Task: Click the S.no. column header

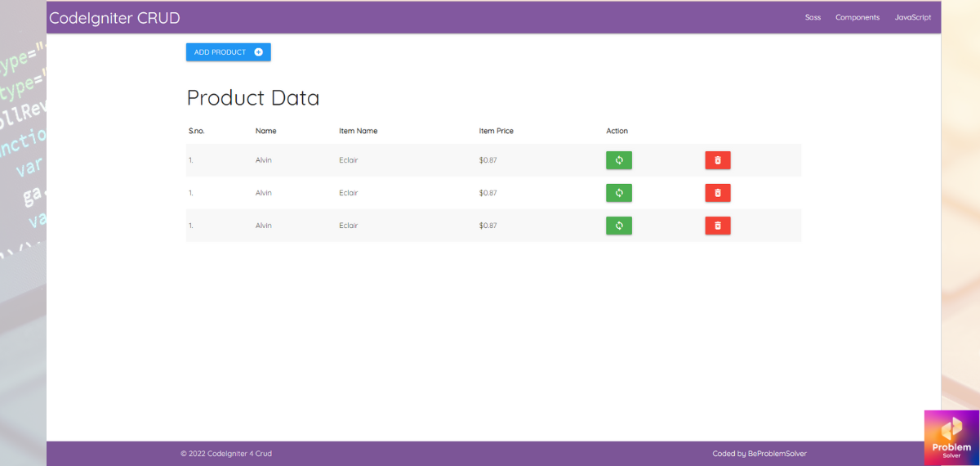Action: click(x=197, y=131)
